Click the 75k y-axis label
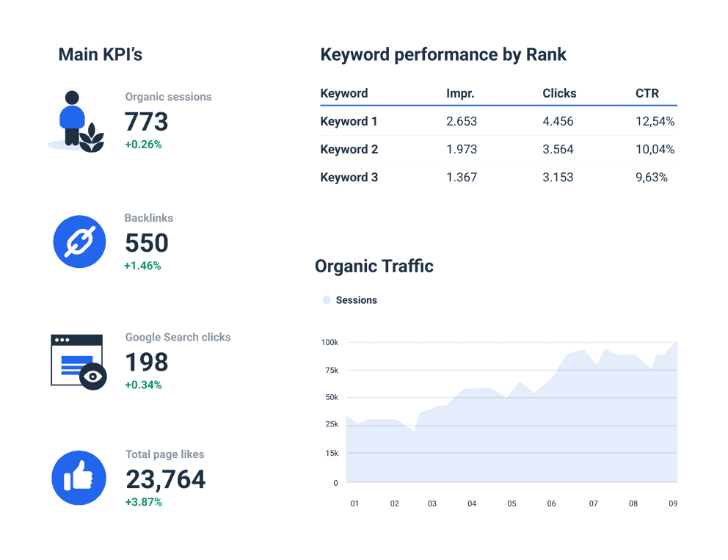This screenshot has width=728, height=560. (332, 370)
